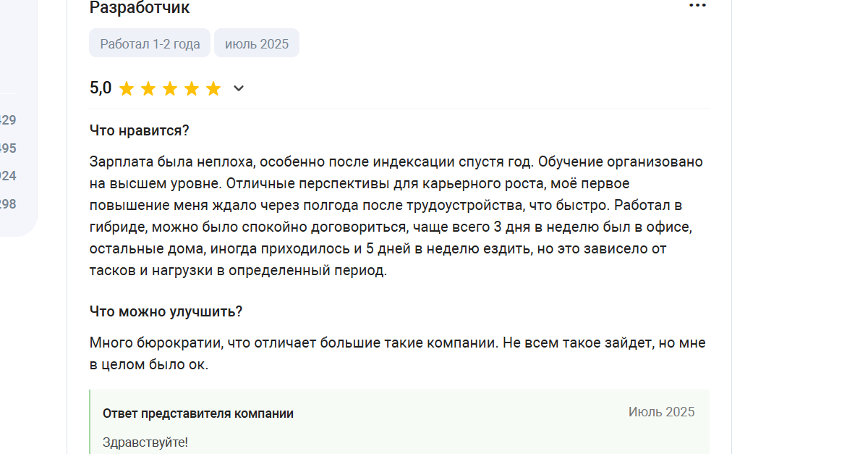Click the second yellow rating star
The width and height of the screenshot is (868, 454).
click(x=148, y=88)
